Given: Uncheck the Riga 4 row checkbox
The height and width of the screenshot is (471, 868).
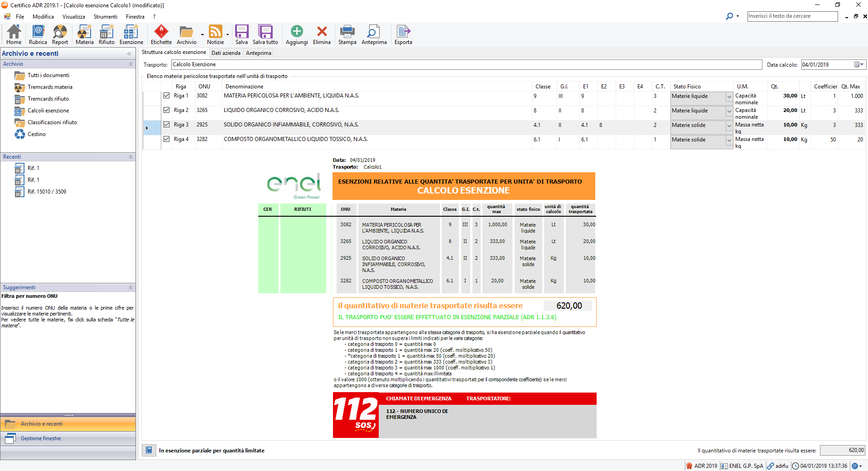Looking at the screenshot, I should click(x=167, y=139).
